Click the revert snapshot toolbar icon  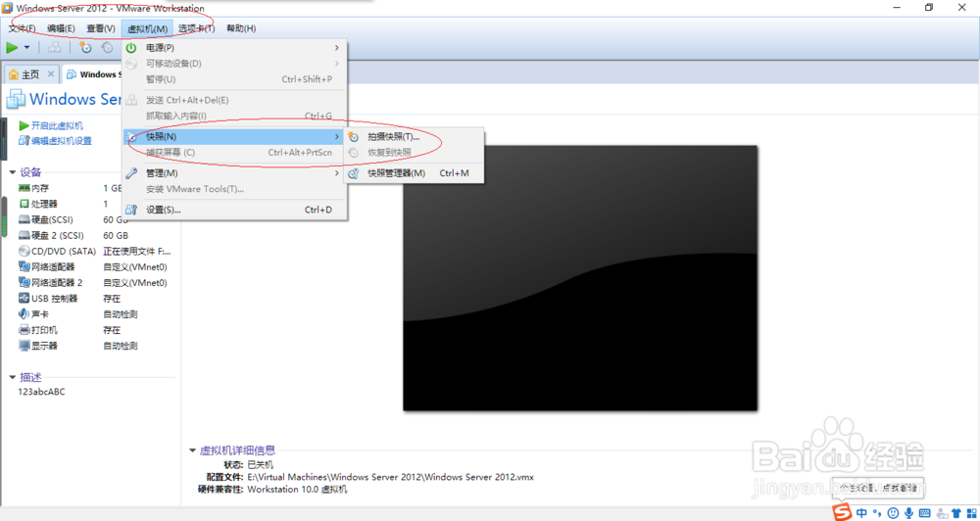[x=107, y=47]
